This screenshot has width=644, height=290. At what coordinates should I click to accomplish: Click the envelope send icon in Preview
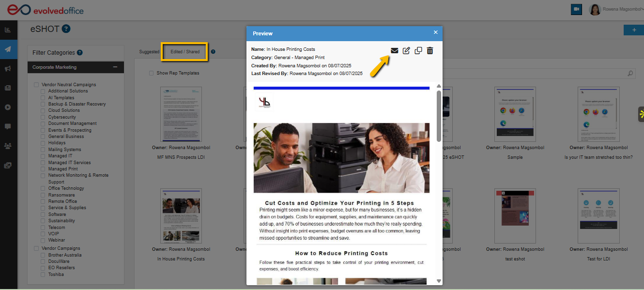[x=395, y=50]
